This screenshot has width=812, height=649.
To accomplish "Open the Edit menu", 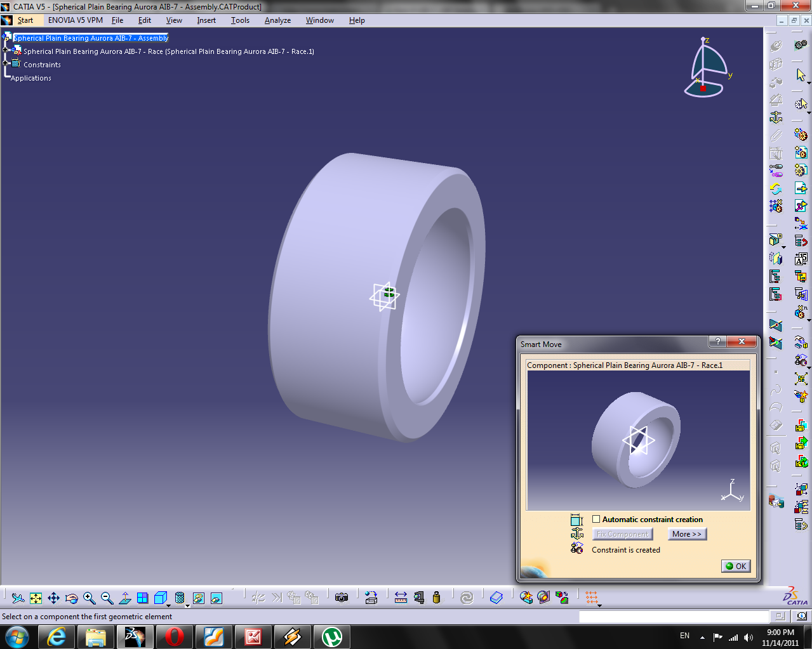I will [x=145, y=20].
